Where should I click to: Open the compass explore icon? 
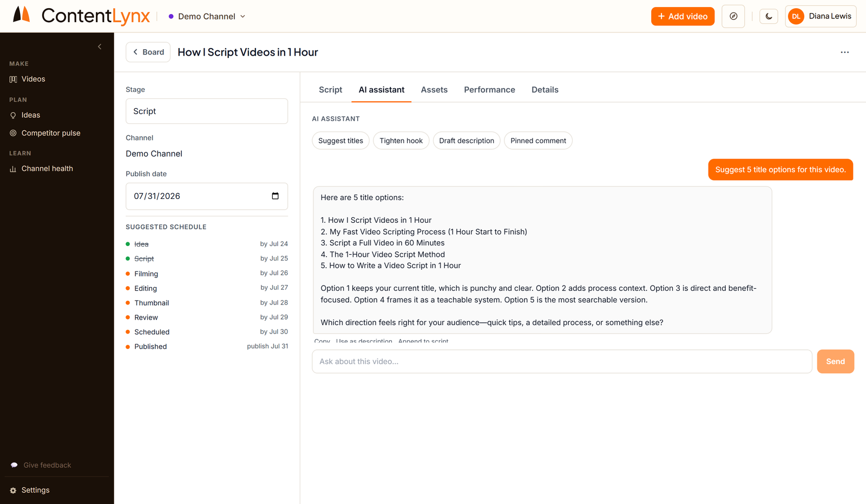[733, 16]
